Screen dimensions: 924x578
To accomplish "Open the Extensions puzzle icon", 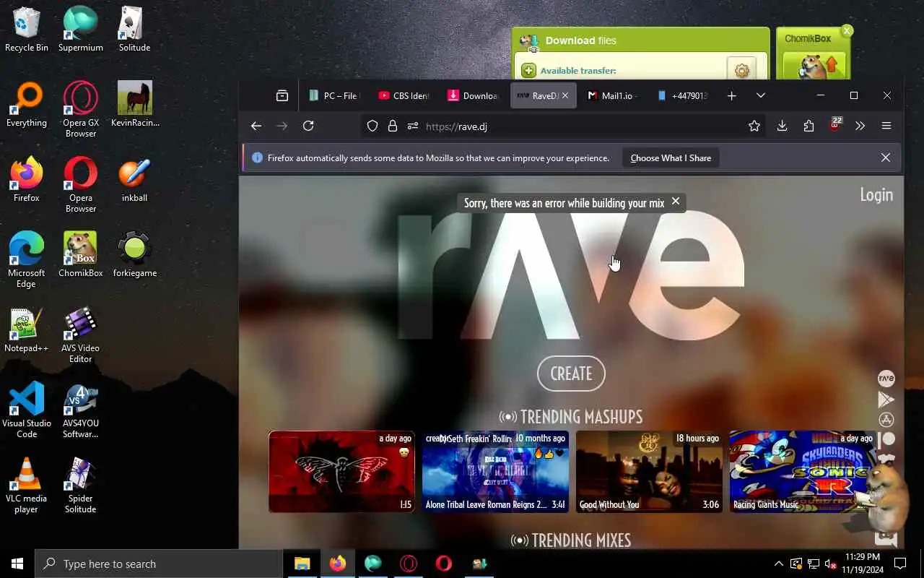I will tap(808, 126).
